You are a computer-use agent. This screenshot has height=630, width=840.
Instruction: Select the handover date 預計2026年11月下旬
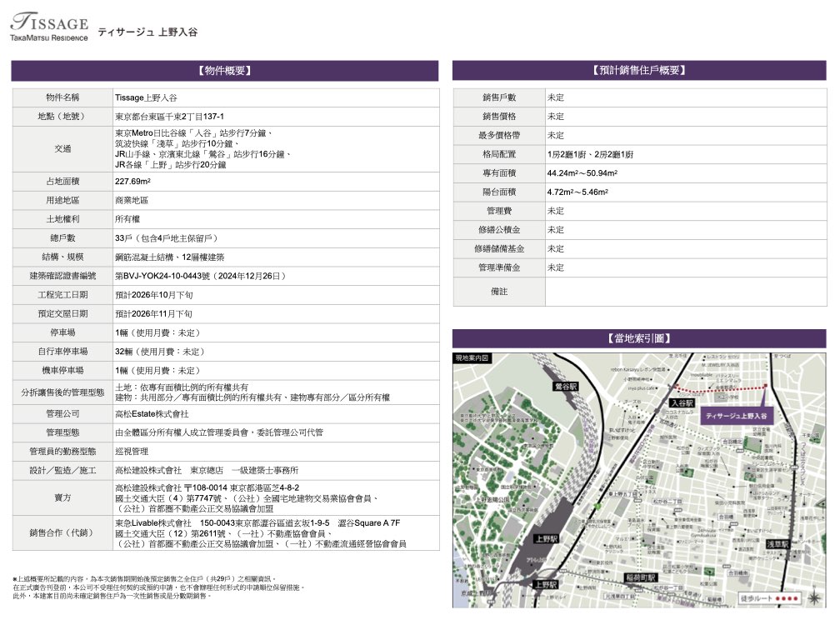(x=153, y=313)
